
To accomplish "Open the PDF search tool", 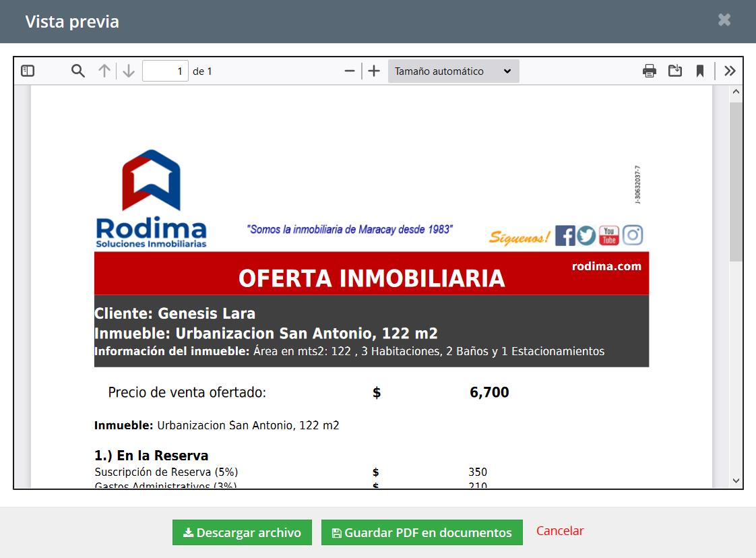I will [x=78, y=71].
